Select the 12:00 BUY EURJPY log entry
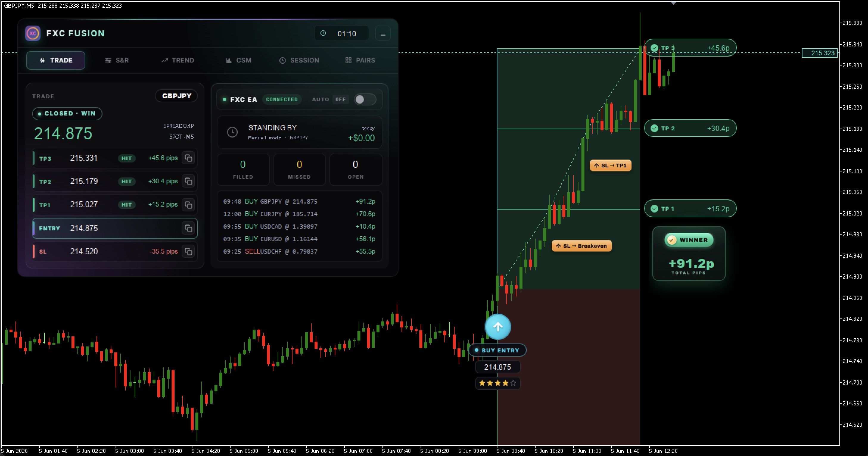This screenshot has height=456, width=868. pyautogui.click(x=299, y=214)
